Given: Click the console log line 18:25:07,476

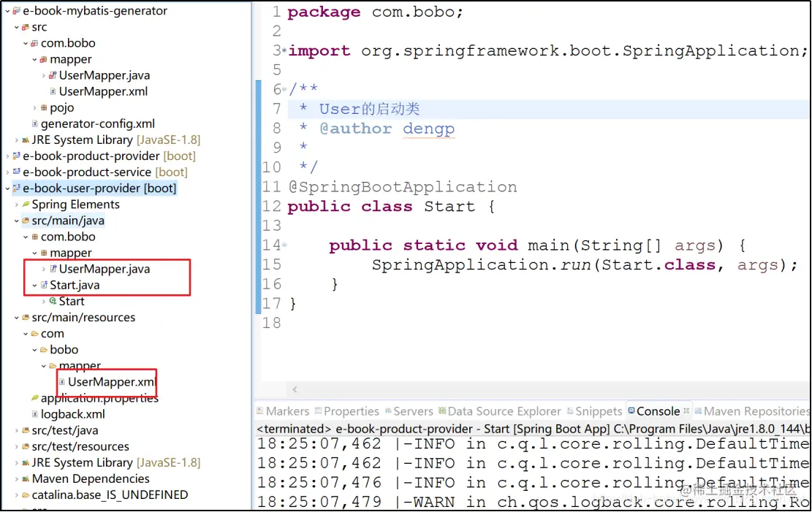Looking at the screenshot, I should click(532, 483).
